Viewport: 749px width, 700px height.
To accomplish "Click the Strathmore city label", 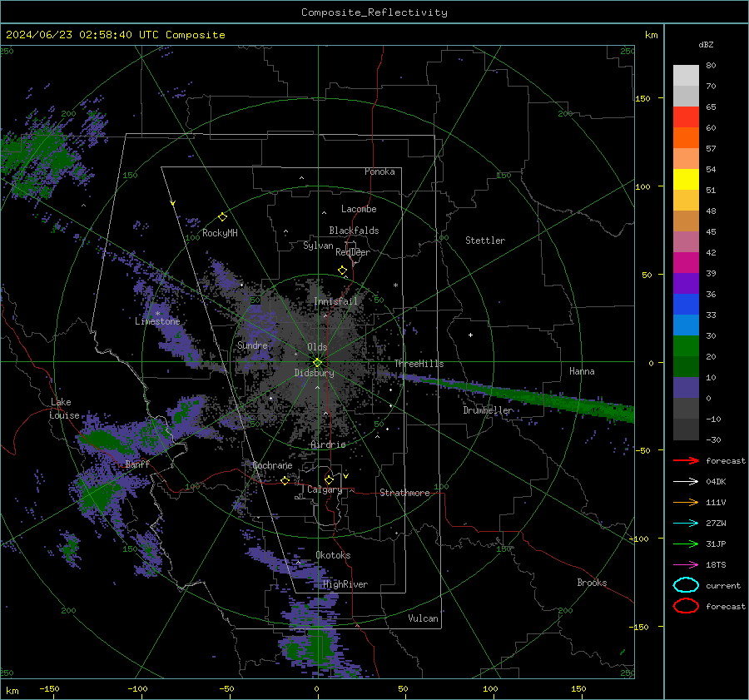I will pyautogui.click(x=404, y=493).
